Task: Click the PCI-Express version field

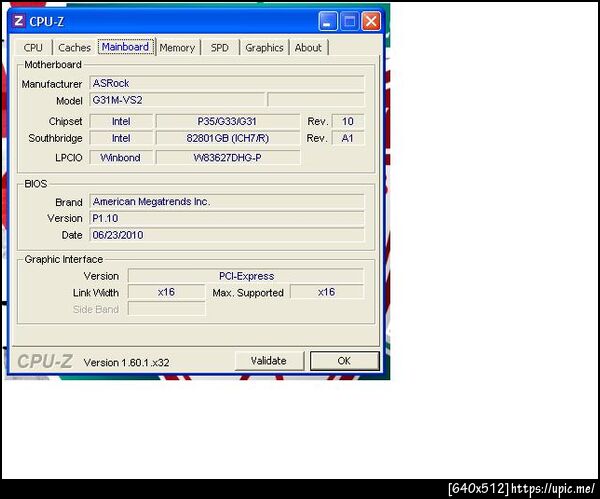Action: click(x=246, y=276)
